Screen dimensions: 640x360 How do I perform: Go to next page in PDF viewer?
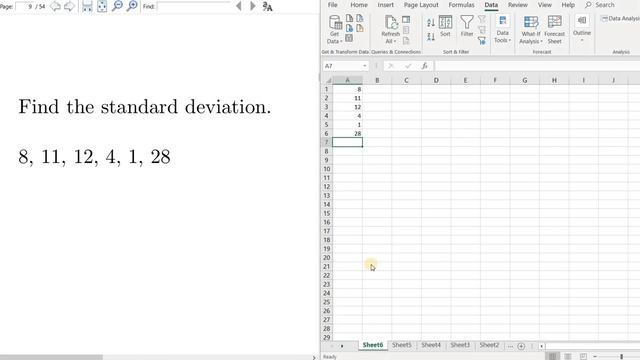[x=69, y=6]
